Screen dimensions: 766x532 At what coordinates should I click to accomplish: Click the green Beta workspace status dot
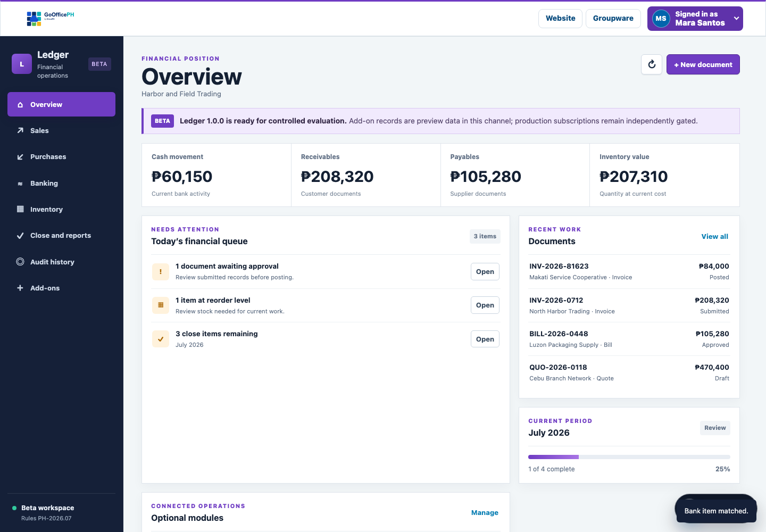pos(14,508)
